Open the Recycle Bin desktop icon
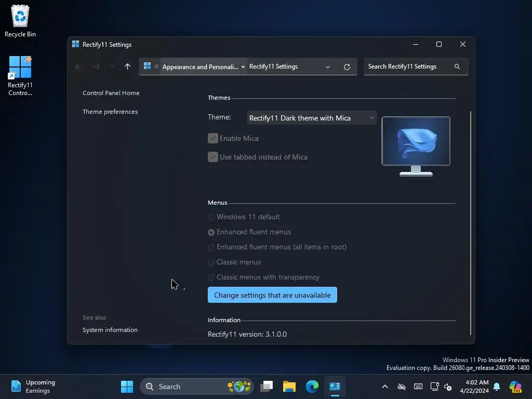The height and width of the screenshot is (399, 532). (20, 20)
